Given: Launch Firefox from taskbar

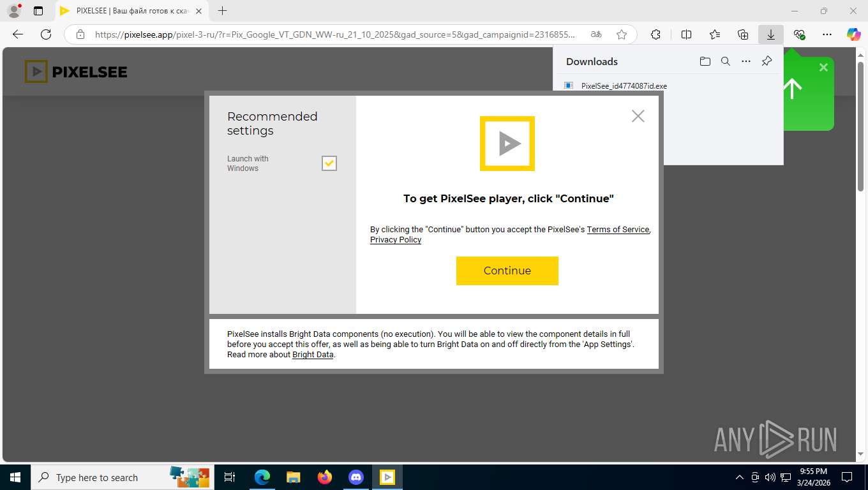Looking at the screenshot, I should 325,477.
